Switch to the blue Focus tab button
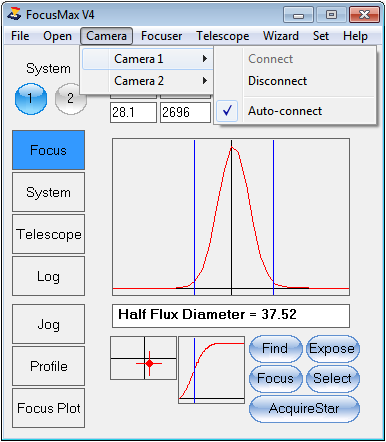This screenshot has width=386, height=442. (49, 150)
